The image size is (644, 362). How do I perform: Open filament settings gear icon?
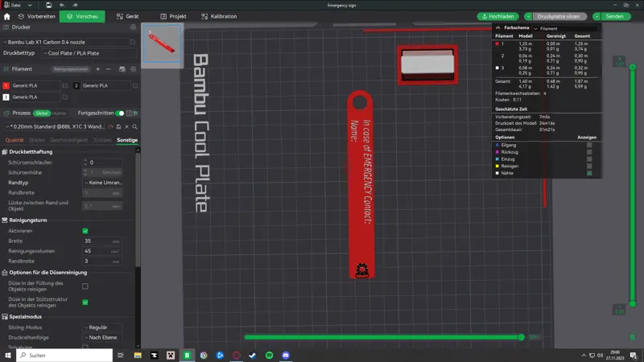point(133,69)
